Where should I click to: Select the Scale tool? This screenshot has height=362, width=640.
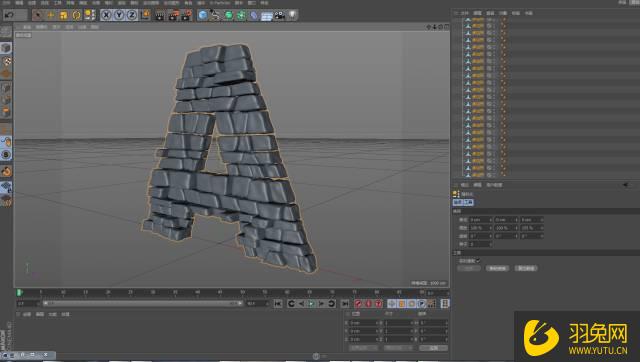(x=64, y=15)
